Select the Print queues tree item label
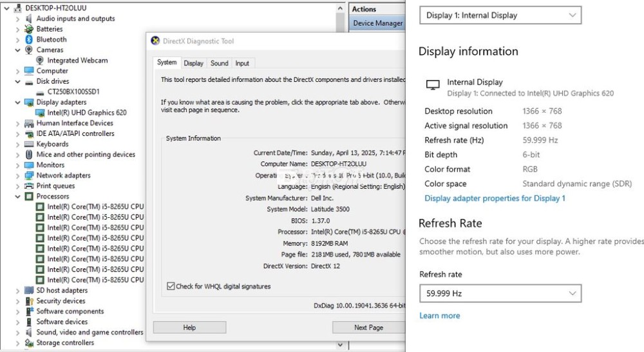 tap(55, 186)
